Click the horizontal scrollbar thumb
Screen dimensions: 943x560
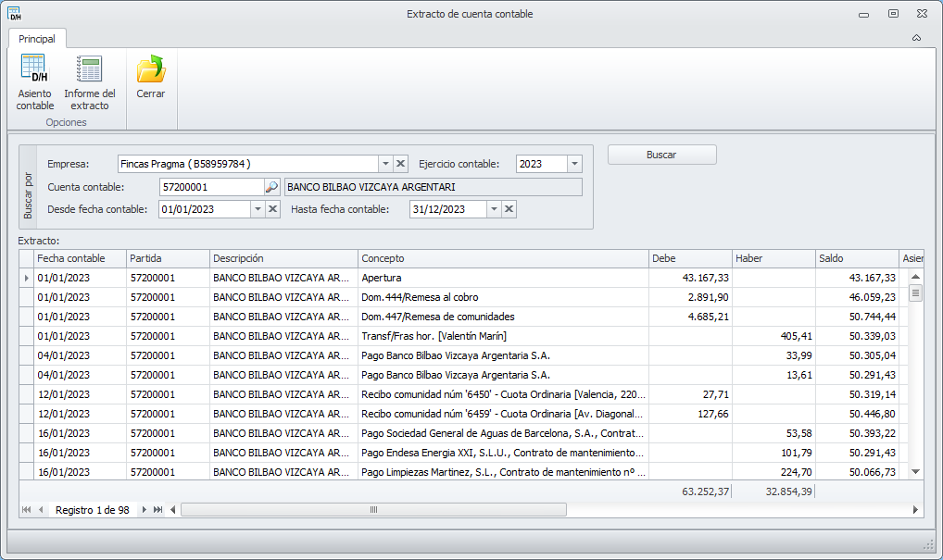tap(373, 510)
